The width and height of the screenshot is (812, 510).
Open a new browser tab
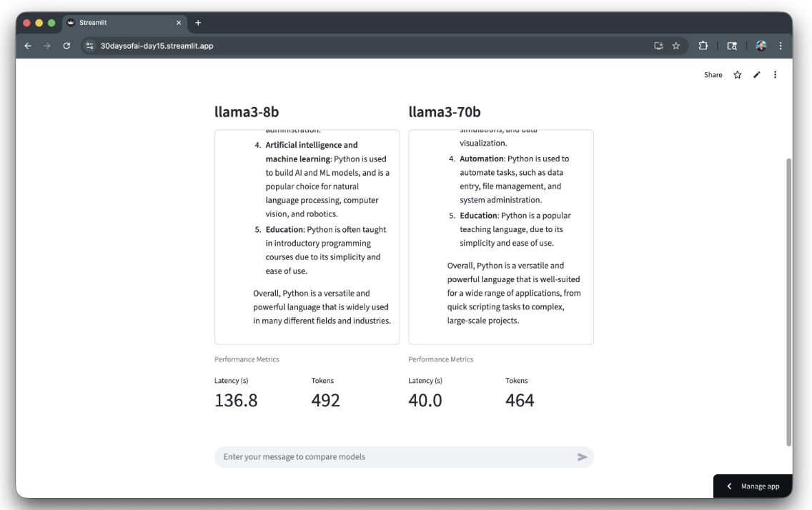click(198, 23)
